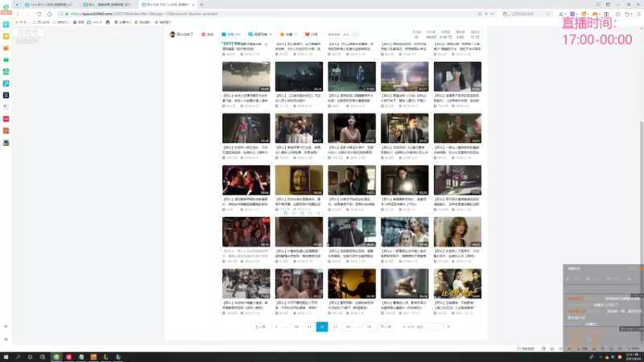This screenshot has width=644, height=362.
Task: Go to last page 18
Action: 369,327
